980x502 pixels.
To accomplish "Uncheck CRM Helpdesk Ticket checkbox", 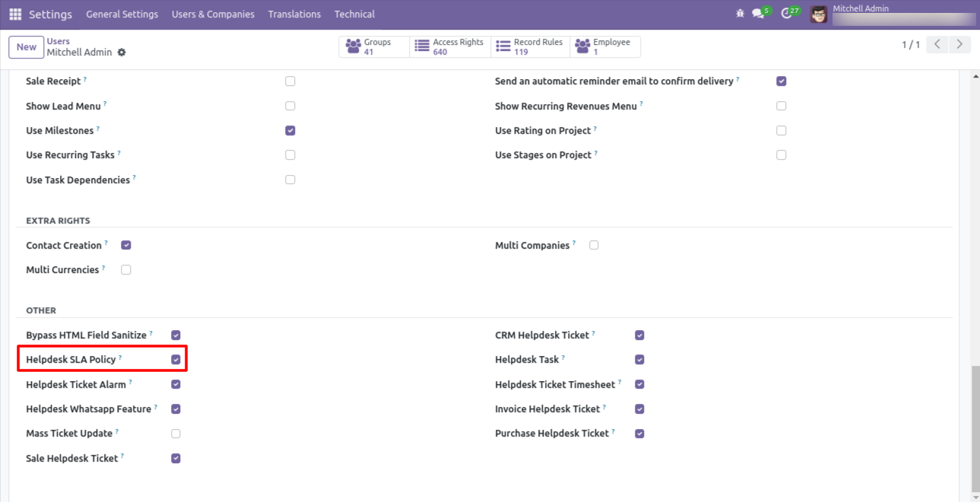I will coord(639,335).
